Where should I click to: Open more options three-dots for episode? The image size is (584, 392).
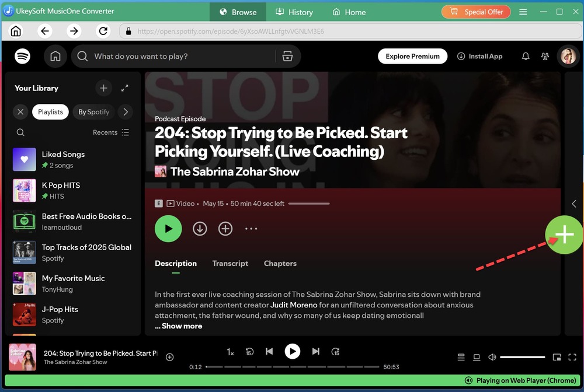click(251, 228)
